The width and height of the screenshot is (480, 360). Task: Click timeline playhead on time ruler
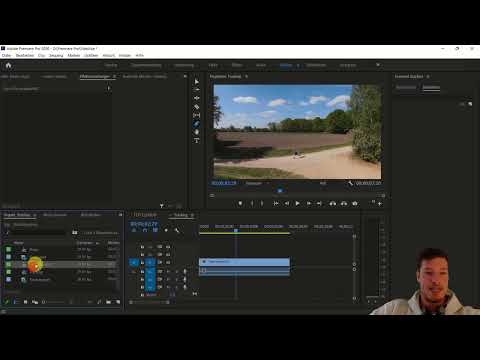click(236, 230)
